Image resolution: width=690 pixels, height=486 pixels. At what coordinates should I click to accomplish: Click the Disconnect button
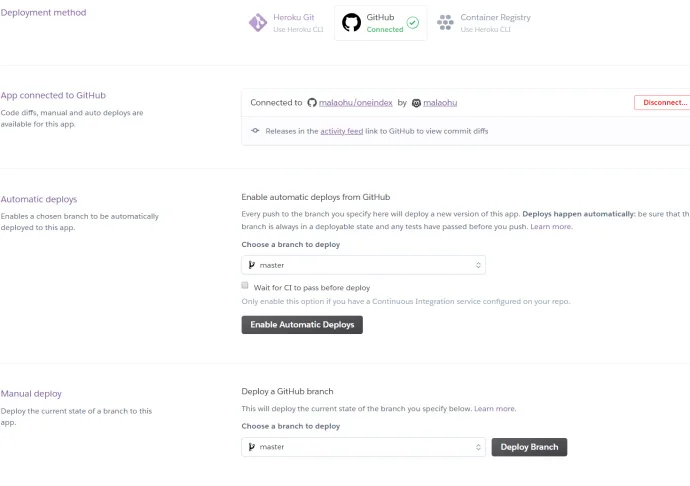coord(663,102)
